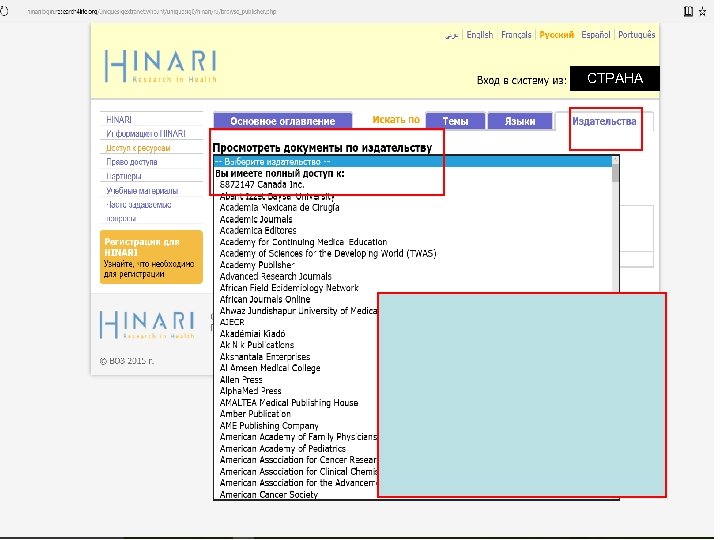Select American Cancer Society

269,495
